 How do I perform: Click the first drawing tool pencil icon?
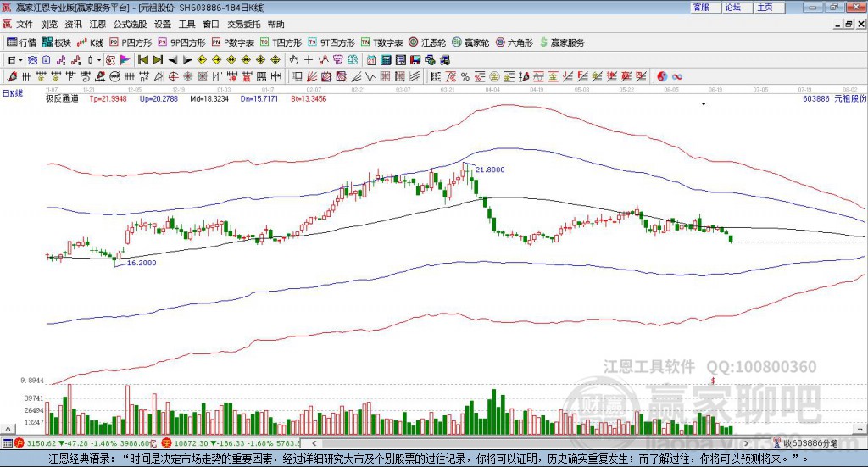tap(12, 77)
